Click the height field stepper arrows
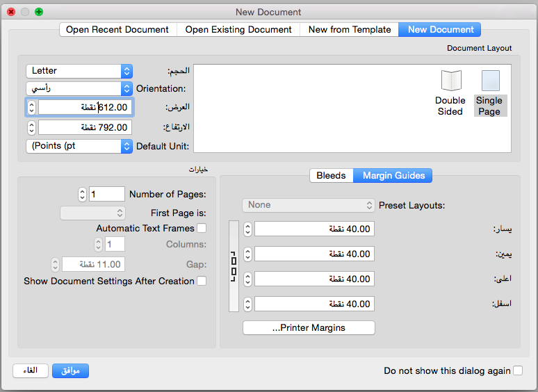The height and width of the screenshot is (392, 538). (x=32, y=127)
